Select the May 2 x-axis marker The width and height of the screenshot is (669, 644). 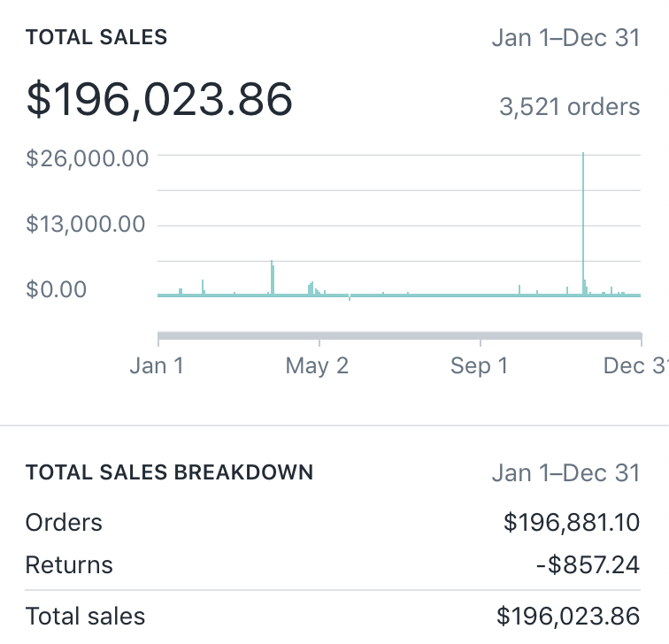point(317,365)
